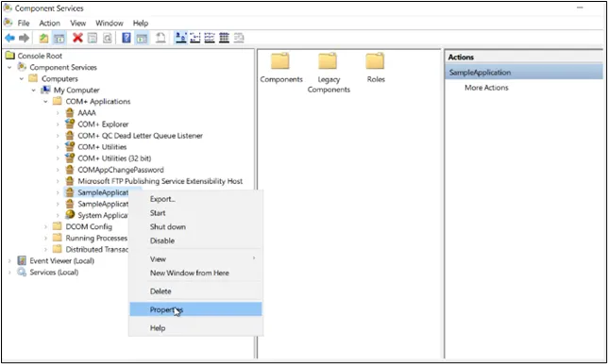Switch to Small Icons view in toolbar
This screenshot has width=608, height=364.
pos(195,38)
